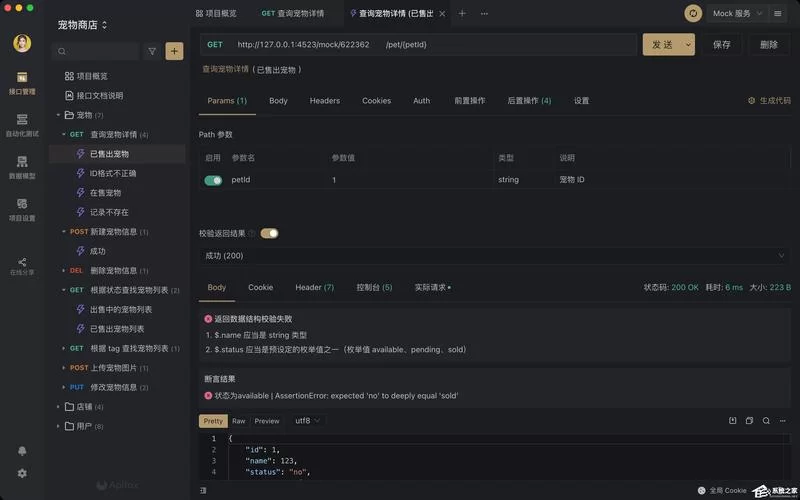This screenshot has width=800, height=500.
Task: Select the Pretty view button
Action: pyautogui.click(x=213, y=421)
